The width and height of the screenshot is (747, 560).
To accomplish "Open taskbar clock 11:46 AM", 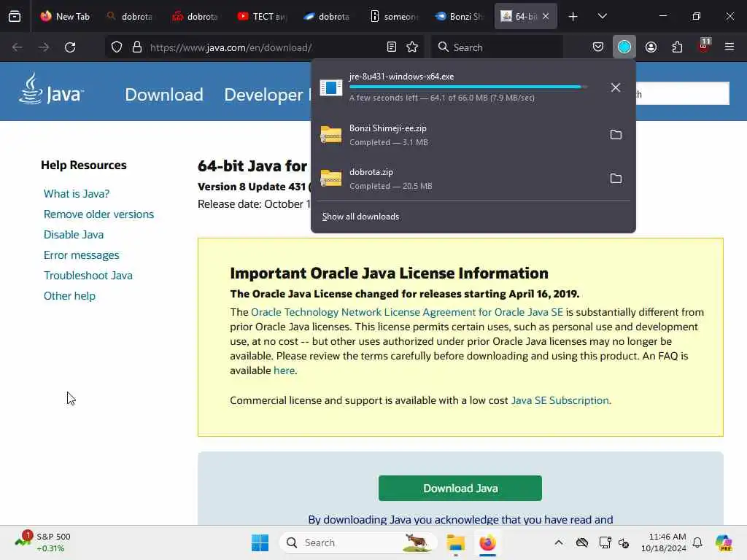I will click(664, 542).
